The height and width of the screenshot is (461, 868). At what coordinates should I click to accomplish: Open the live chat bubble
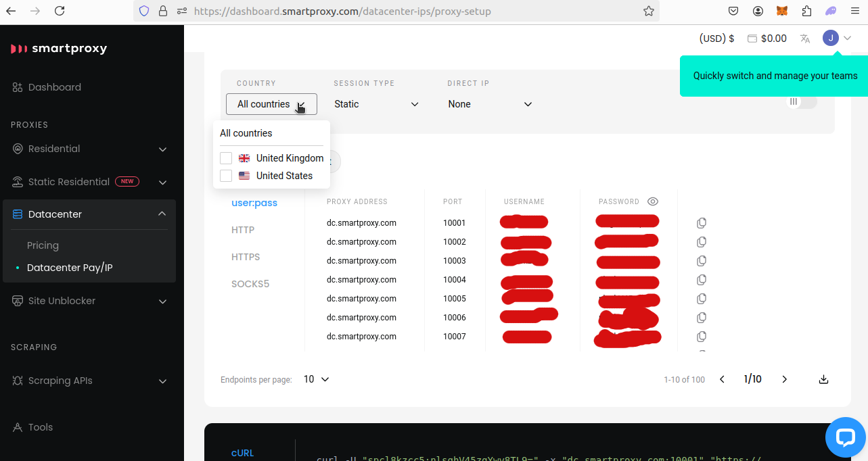(846, 437)
